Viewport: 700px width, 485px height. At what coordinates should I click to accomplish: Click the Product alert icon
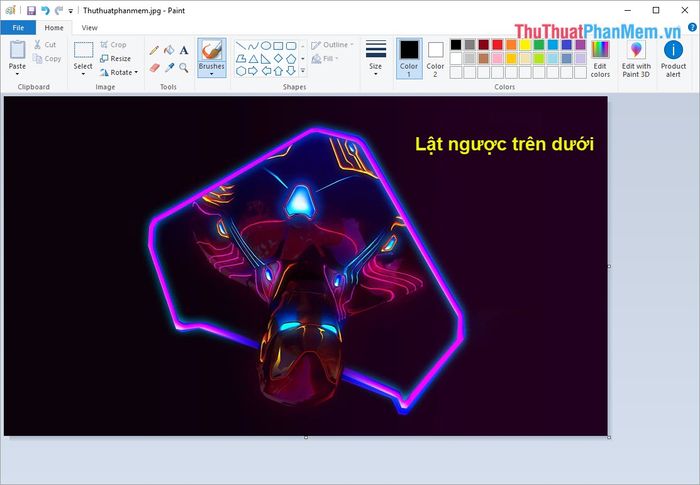674,57
